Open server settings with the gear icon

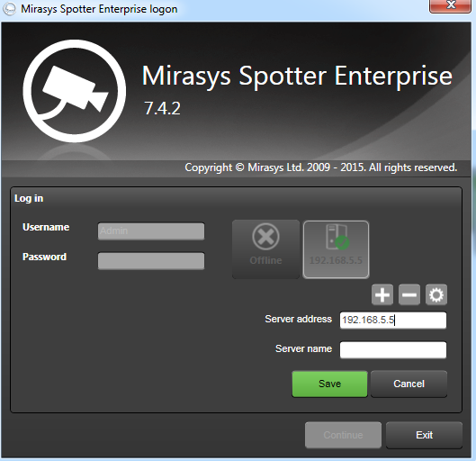436,294
